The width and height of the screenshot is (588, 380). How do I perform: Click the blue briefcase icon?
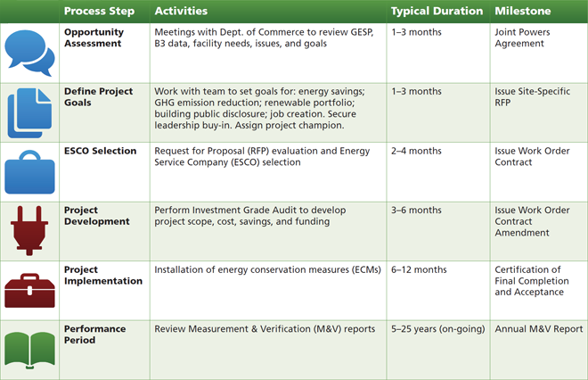click(29, 172)
